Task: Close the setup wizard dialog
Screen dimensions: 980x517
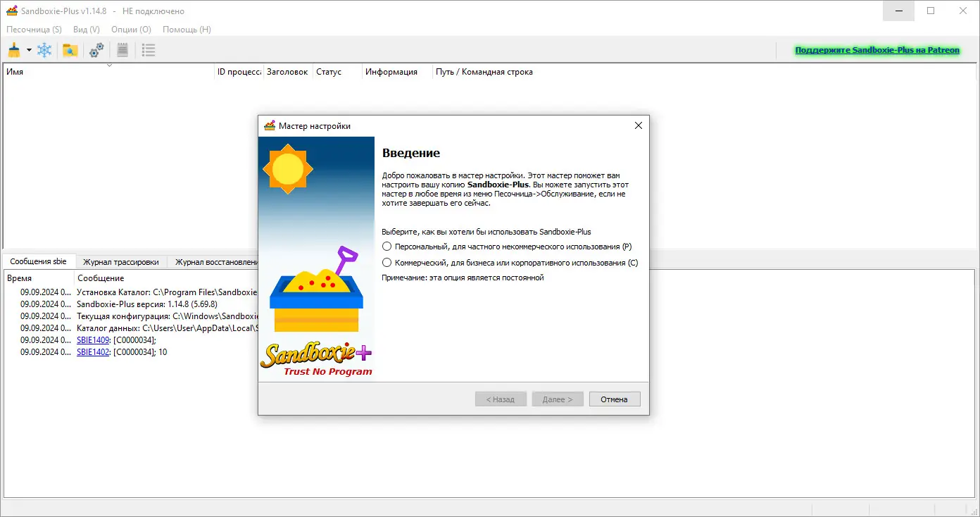Action: 639,126
